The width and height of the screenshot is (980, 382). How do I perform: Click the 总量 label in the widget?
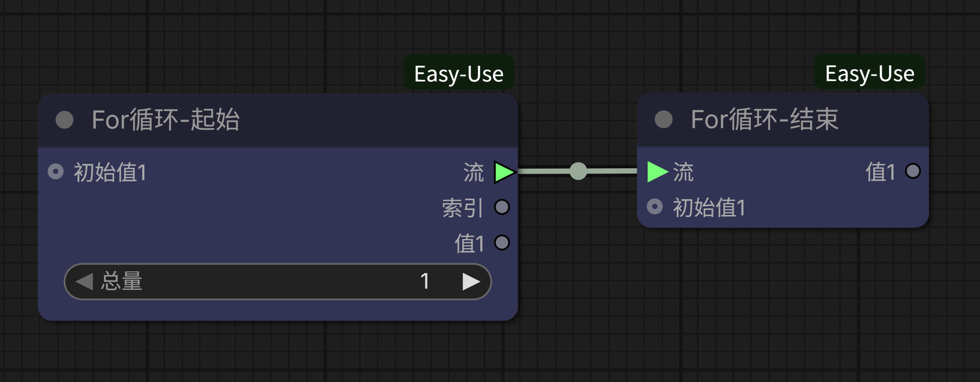coord(122,282)
